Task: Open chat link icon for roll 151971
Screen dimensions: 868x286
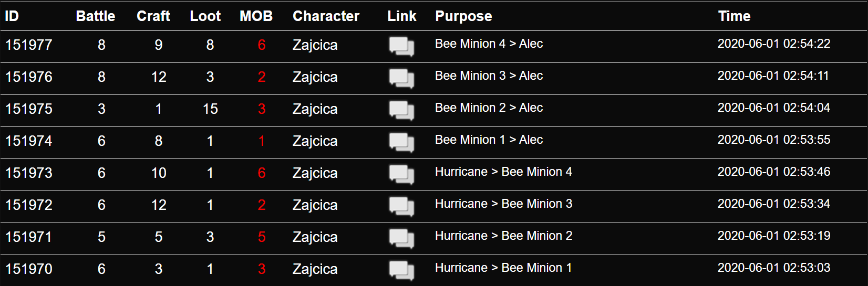Action: [x=401, y=238]
